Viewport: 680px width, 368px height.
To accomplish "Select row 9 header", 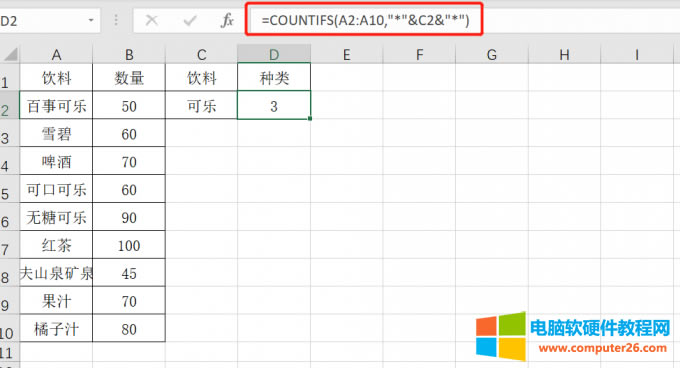I will 10,300.
